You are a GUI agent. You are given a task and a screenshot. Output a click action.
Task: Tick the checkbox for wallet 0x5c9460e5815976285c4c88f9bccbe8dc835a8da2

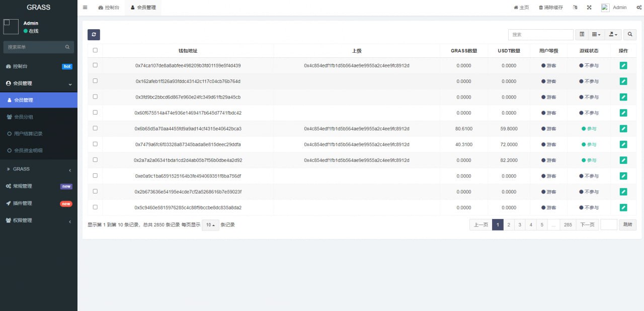pyautogui.click(x=95, y=207)
